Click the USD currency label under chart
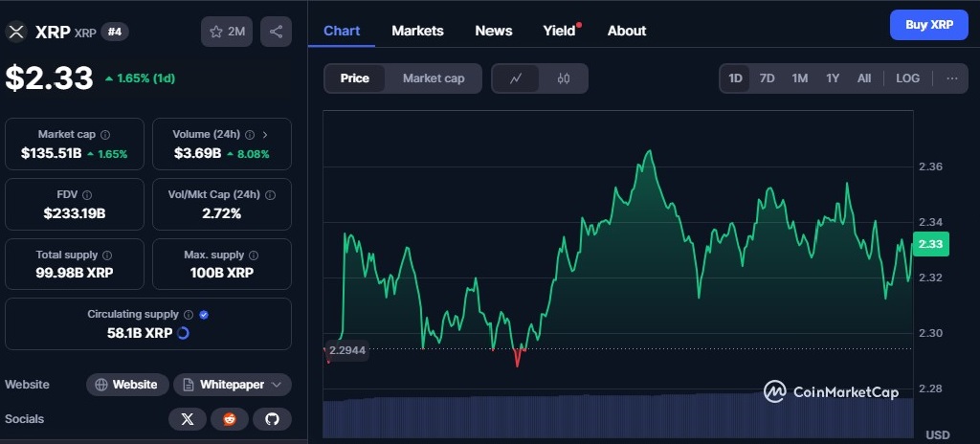The image size is (980, 444). (938, 434)
